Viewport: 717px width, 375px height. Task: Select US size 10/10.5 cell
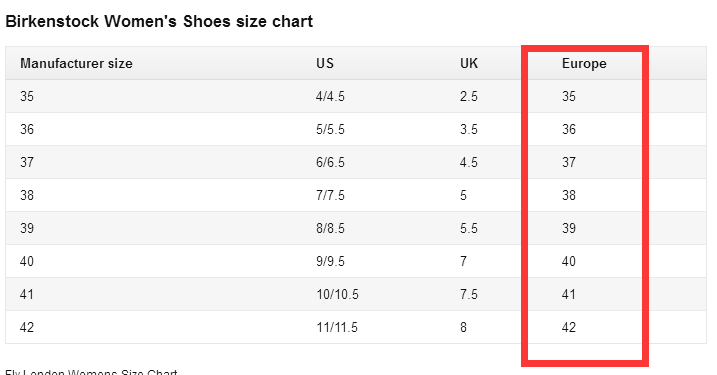[337, 294]
